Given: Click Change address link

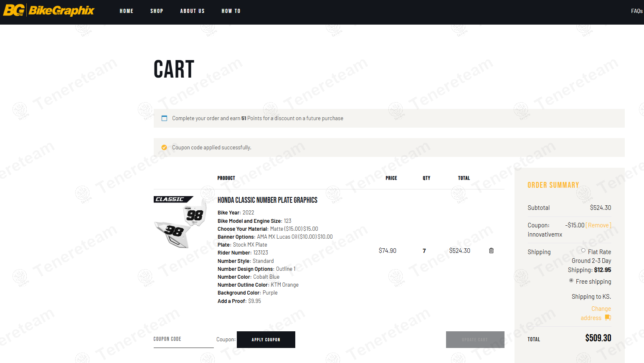Looking at the screenshot, I should 596,313.
